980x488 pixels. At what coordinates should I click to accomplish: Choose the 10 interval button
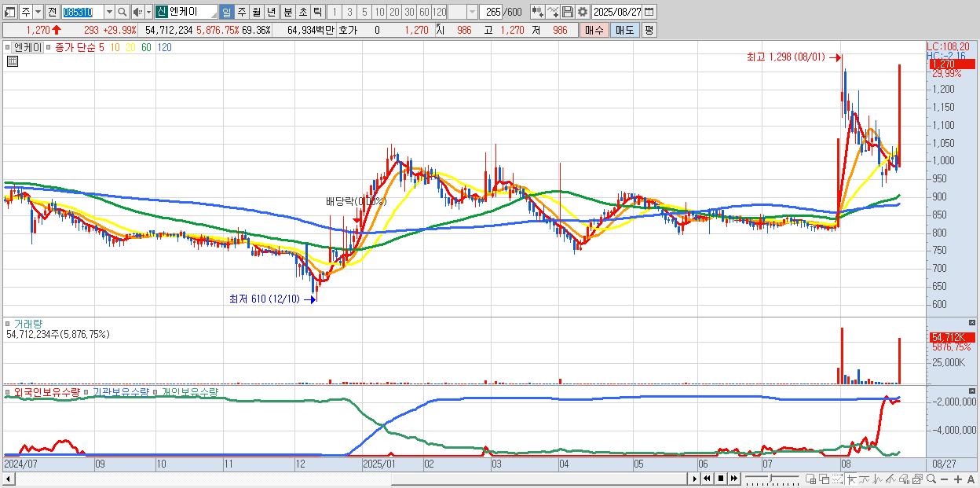click(x=379, y=12)
